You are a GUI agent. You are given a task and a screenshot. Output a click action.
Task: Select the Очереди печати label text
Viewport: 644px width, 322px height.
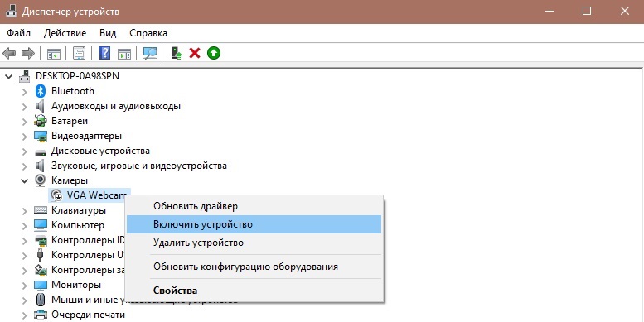point(88,315)
